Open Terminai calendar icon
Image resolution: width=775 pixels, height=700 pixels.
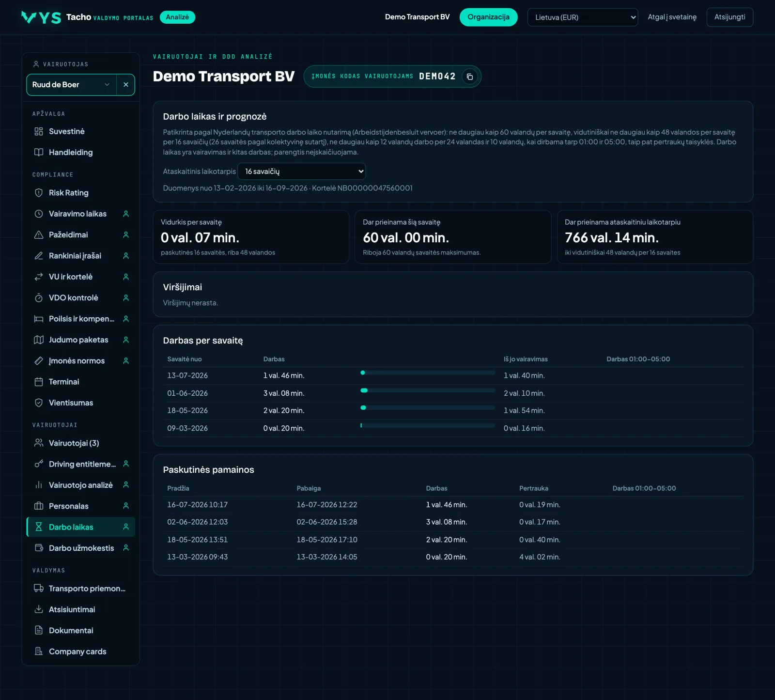39,382
